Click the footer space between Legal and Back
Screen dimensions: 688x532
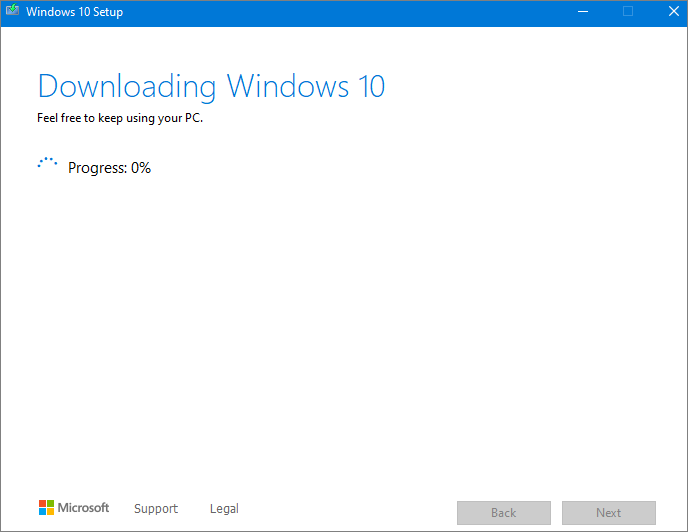click(345, 509)
